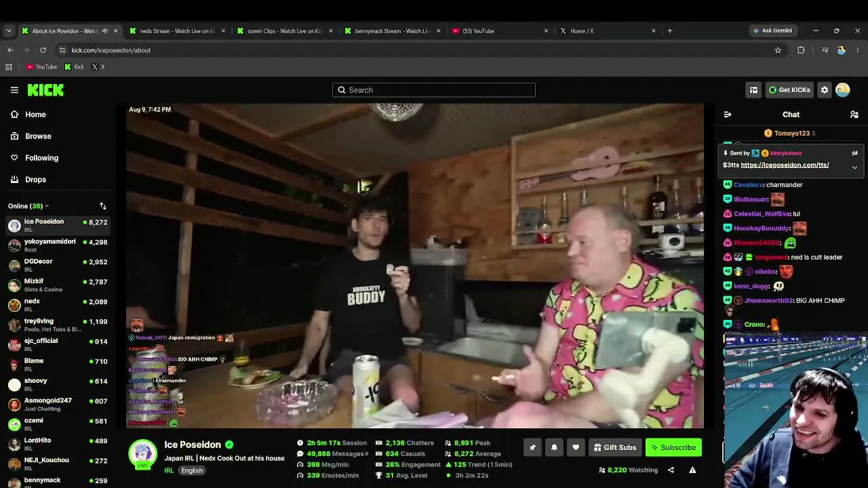Open DGDecor channel in sidebar
The height and width of the screenshot is (488, 868).
point(58,265)
